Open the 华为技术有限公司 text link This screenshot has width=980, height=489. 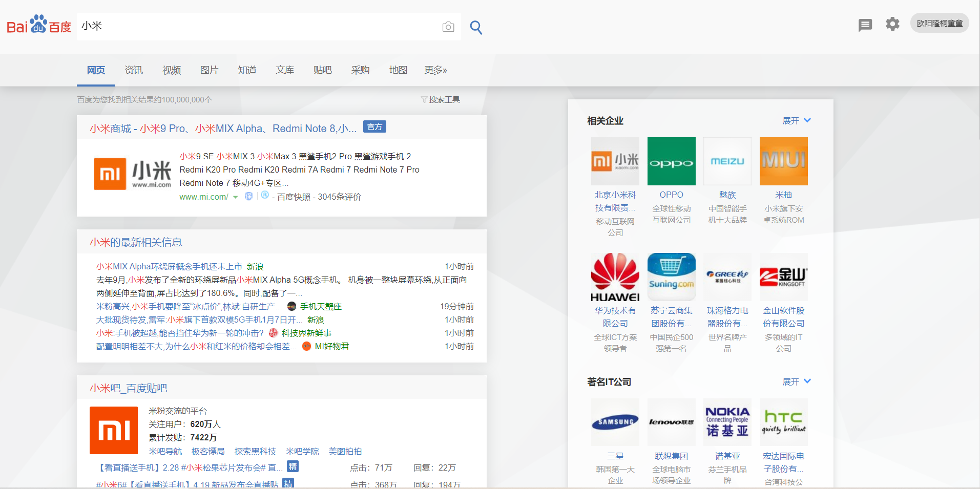pos(615,317)
